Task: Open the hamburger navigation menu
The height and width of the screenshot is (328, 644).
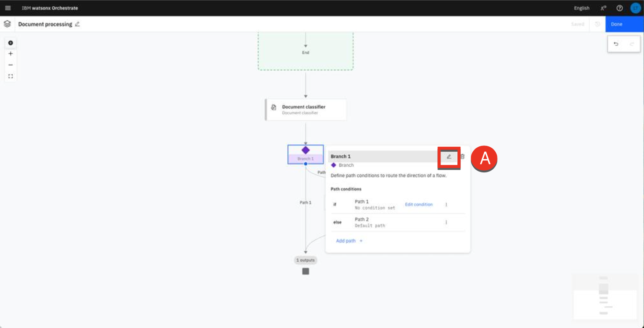Action: (x=8, y=8)
